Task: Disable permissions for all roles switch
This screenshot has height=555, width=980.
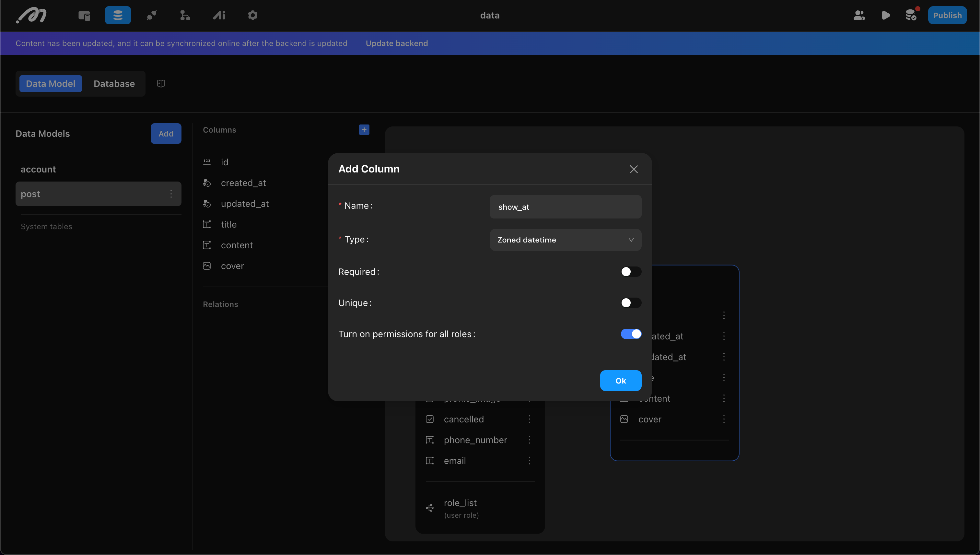Action: pos(631,334)
